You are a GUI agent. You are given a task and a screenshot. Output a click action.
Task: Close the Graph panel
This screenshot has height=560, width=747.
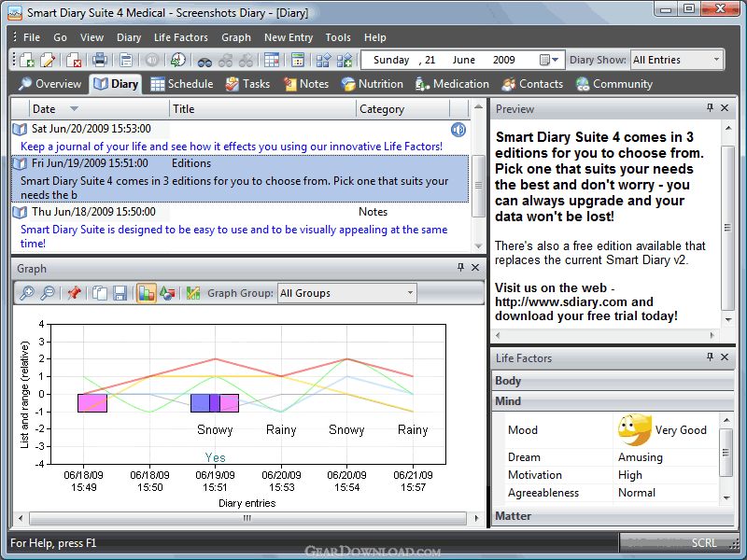point(475,268)
